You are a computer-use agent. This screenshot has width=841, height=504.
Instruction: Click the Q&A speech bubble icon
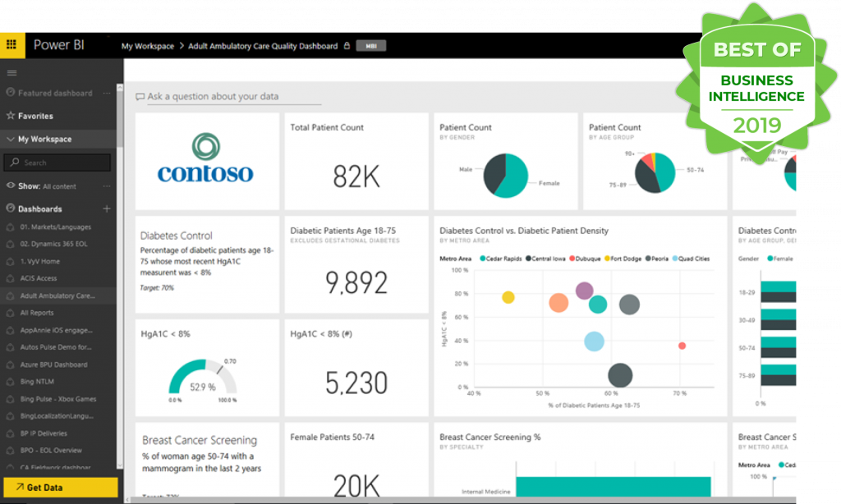pyautogui.click(x=140, y=97)
